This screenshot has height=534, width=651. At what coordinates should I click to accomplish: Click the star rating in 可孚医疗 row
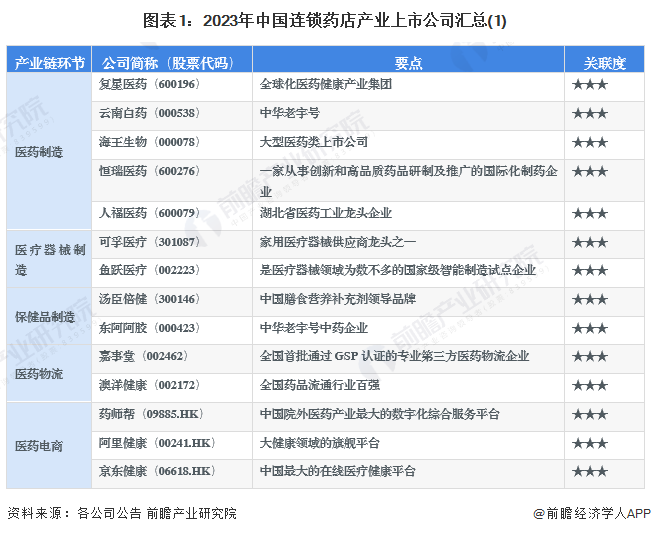pos(590,243)
